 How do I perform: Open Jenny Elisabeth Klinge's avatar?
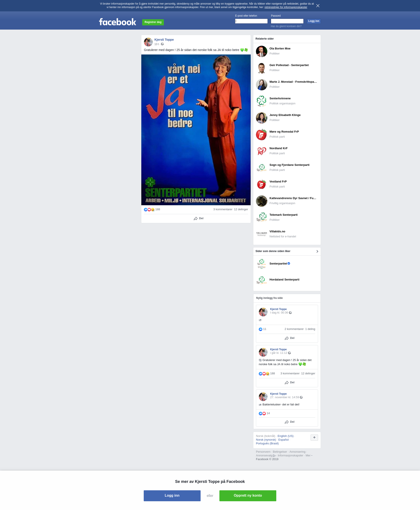point(262,118)
